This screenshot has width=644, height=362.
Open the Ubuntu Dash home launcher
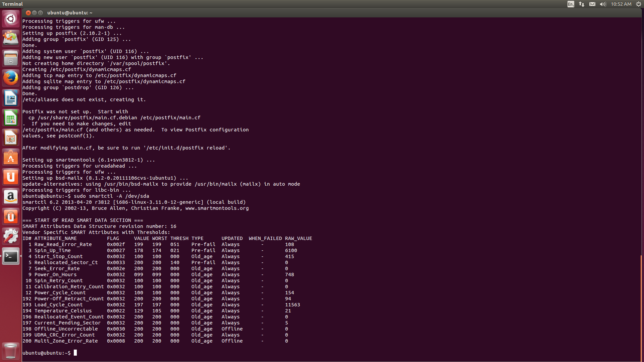[11, 19]
